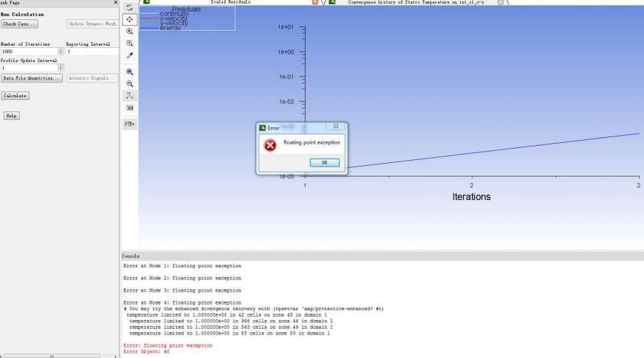Click the Profile Update Interval spinner arrows
The width and height of the screenshot is (644, 358).
tap(61, 68)
